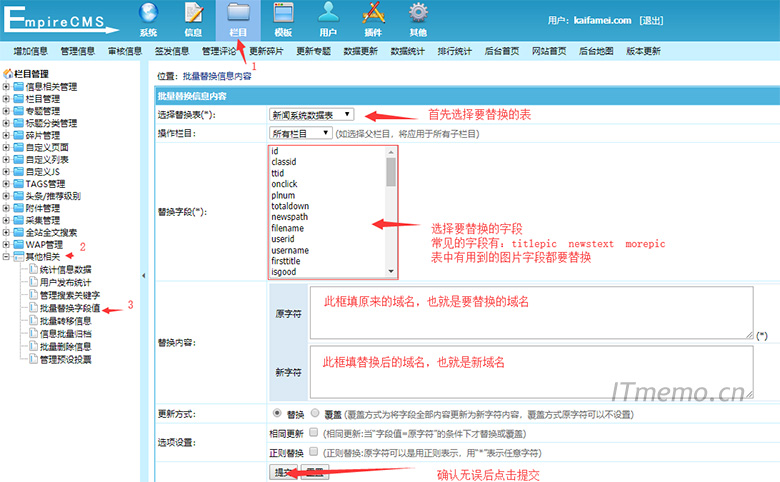Viewport: 780px width, 482px height.
Task: Expand the 信息相关管理 tree node
Action: [x=6, y=87]
